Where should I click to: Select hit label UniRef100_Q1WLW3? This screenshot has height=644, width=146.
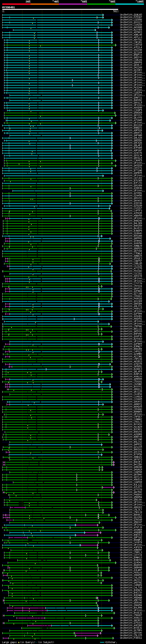tap(131, 15)
